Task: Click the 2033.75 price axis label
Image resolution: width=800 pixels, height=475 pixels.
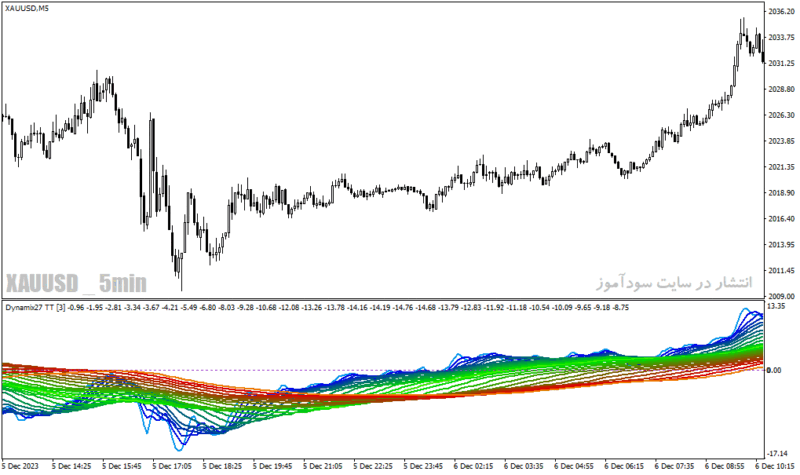Action: [x=781, y=37]
